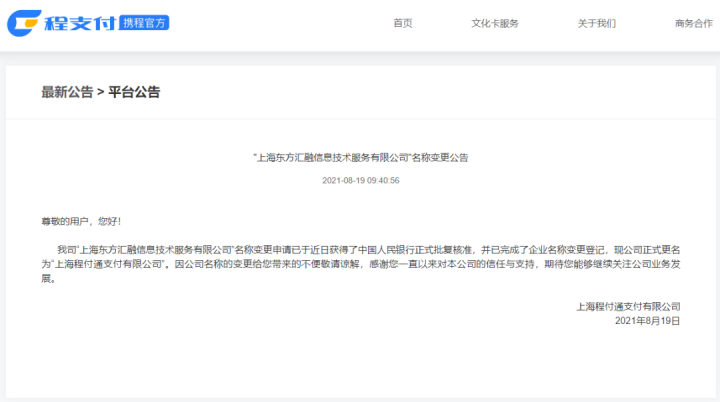Click the date 2021年8月19日
Screen dimensions: 720x402
[647, 321]
